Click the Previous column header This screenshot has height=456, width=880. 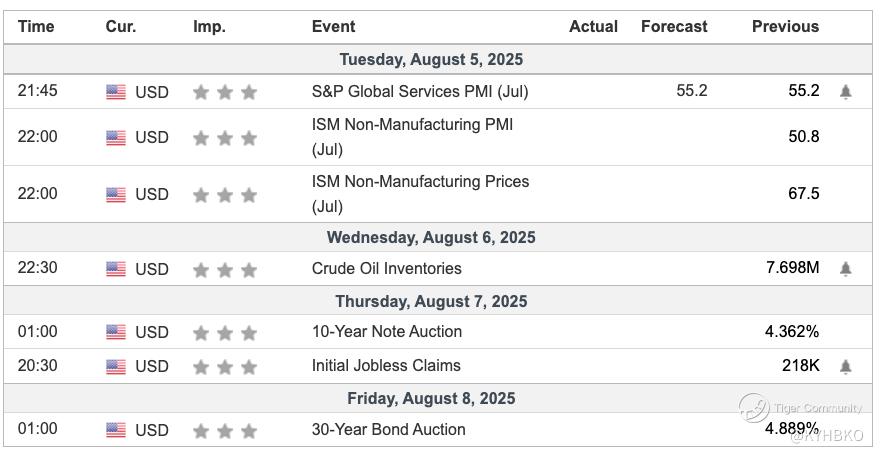785,27
